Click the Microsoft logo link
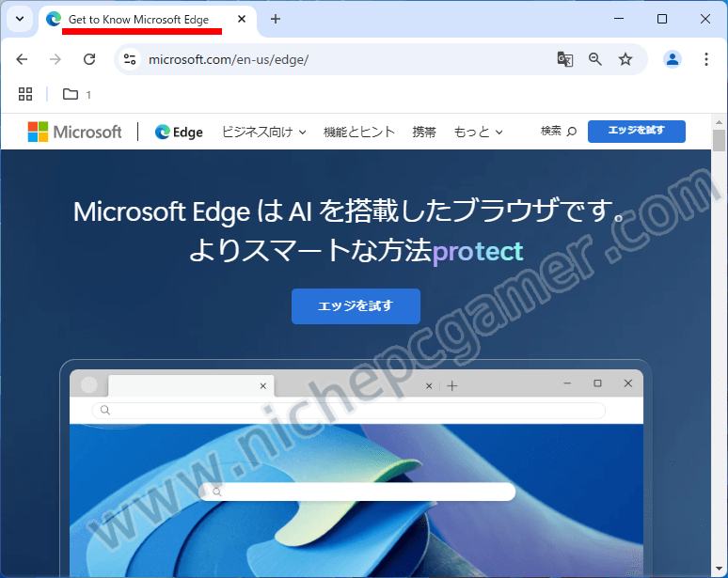The height and width of the screenshot is (578, 728). click(x=74, y=132)
